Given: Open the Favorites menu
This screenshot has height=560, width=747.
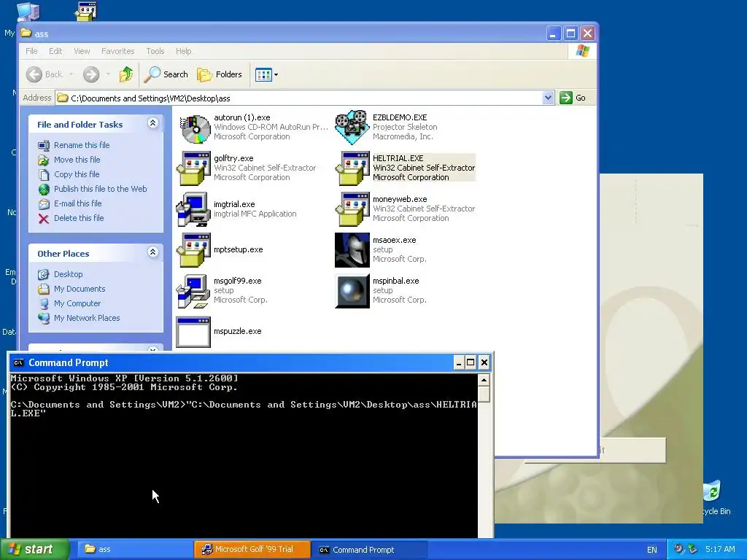Looking at the screenshot, I should (x=117, y=51).
